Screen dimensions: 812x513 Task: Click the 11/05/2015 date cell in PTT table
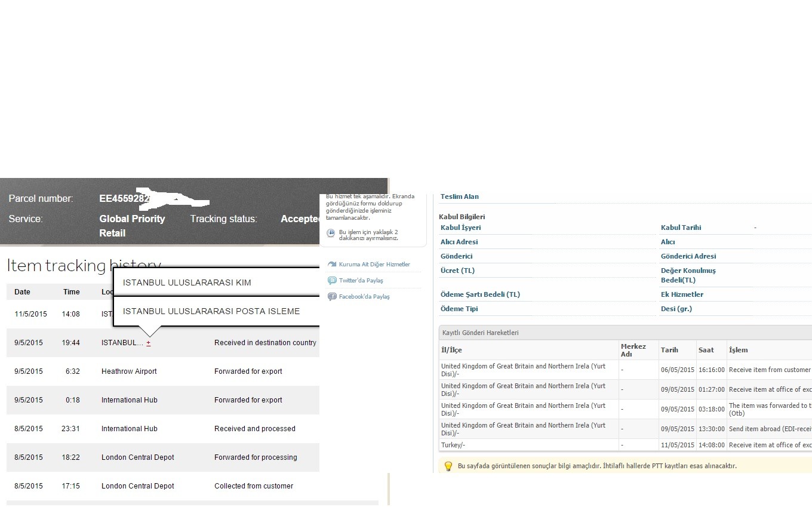click(678, 445)
